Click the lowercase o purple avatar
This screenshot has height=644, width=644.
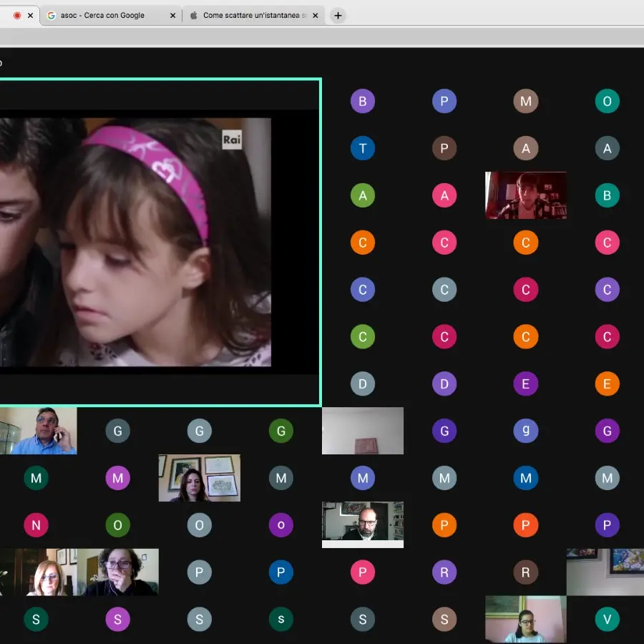281,525
